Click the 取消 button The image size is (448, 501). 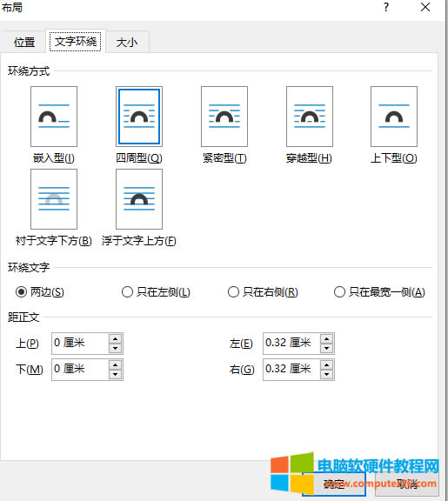pyautogui.click(x=407, y=484)
